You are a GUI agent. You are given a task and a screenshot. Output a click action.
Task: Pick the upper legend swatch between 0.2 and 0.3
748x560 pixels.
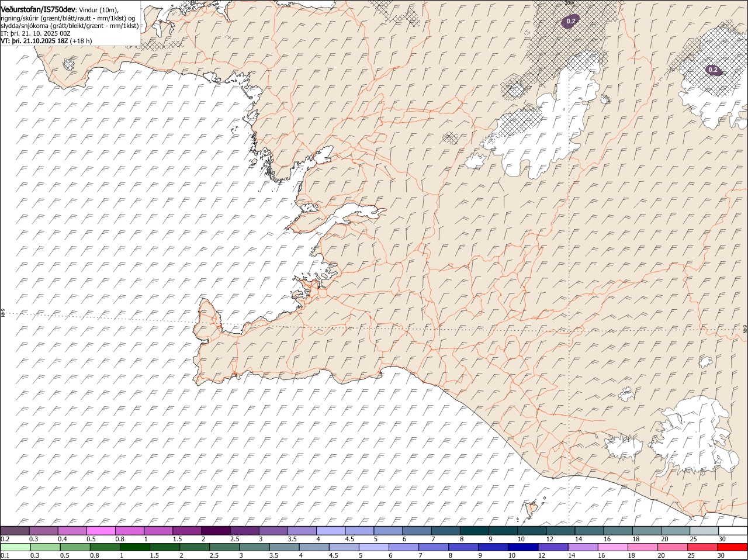click(15, 531)
